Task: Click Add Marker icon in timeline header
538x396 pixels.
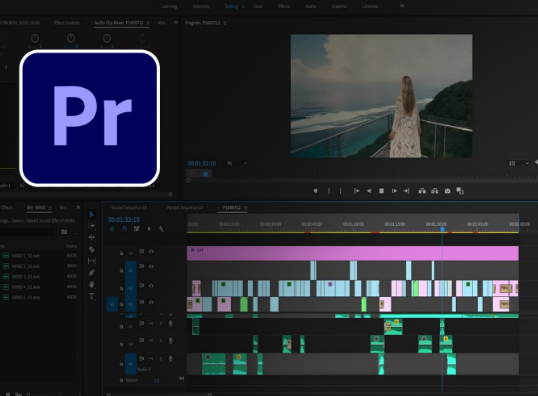Action: coord(149,229)
